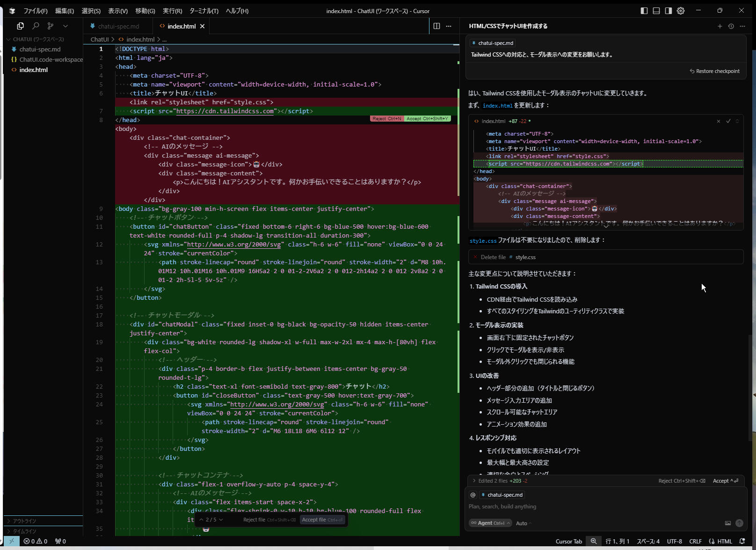Open the Agent mode dropdown

pyautogui.click(x=491, y=523)
